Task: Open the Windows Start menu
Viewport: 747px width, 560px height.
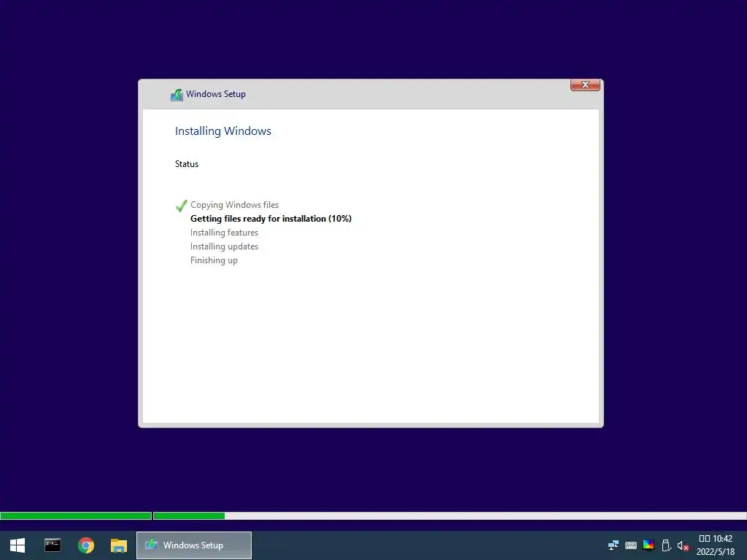Action: click(18, 545)
